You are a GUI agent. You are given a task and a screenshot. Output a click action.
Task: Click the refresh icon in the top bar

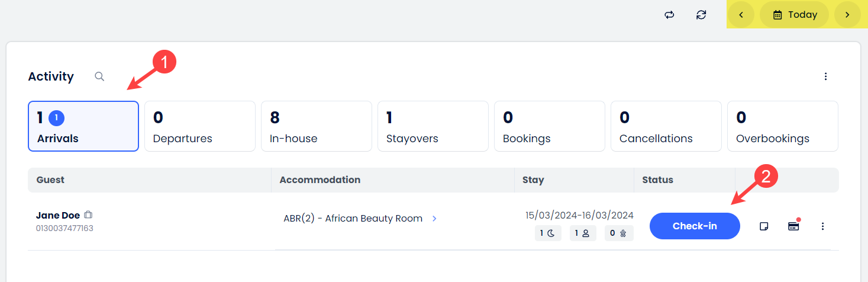click(x=701, y=15)
